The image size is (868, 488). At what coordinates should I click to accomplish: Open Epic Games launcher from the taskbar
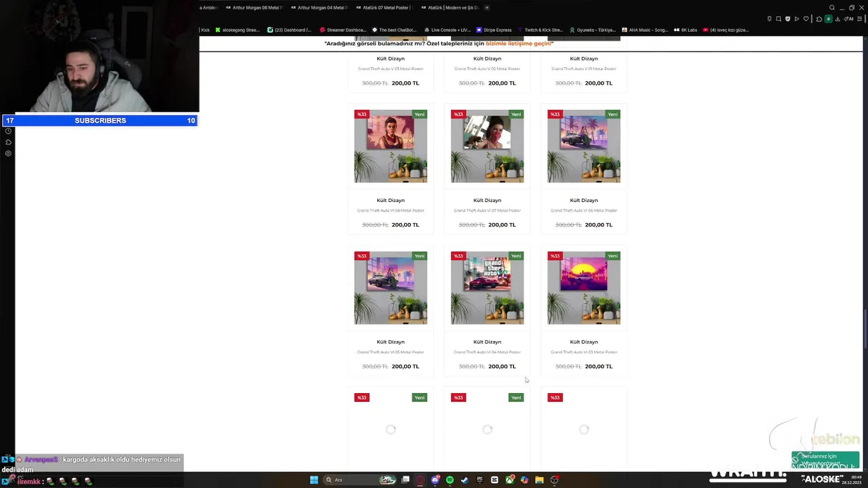click(479, 480)
